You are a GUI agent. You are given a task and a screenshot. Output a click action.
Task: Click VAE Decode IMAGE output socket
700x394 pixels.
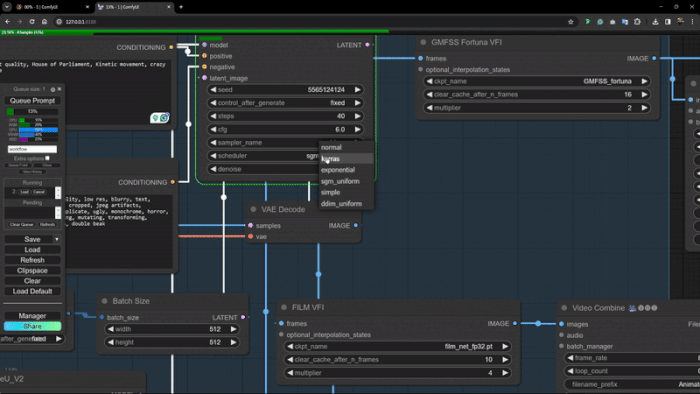(x=356, y=225)
